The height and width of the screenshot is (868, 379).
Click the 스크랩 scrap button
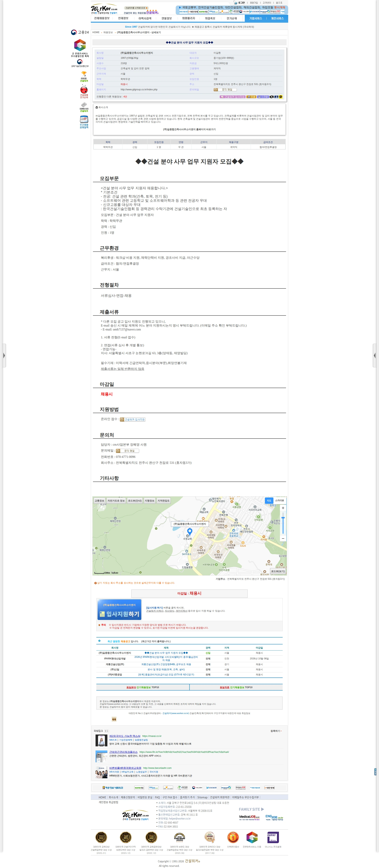coord(263,97)
